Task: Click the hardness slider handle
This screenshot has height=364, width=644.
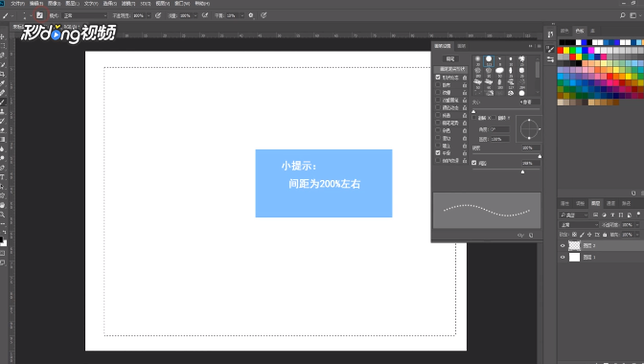Action: [x=540, y=156]
